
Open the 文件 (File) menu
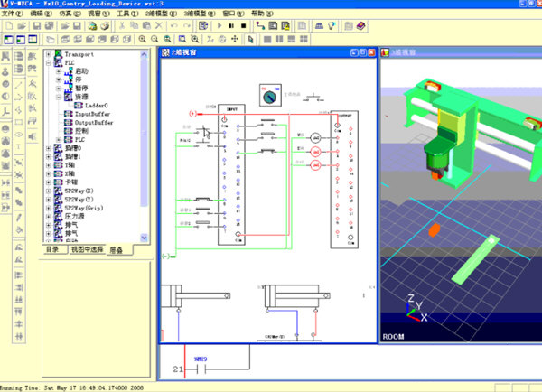tap(12, 14)
